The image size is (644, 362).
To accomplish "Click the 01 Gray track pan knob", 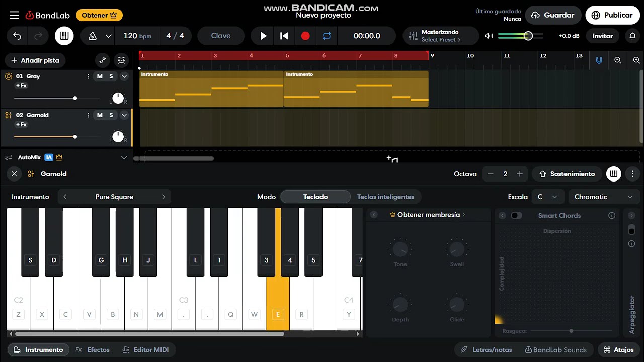I will point(118,98).
